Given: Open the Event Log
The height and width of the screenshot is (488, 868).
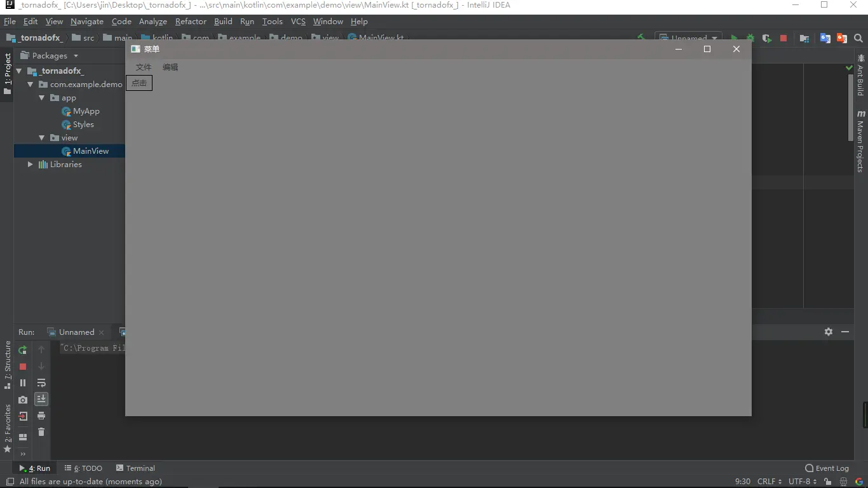Looking at the screenshot, I should click(827, 468).
